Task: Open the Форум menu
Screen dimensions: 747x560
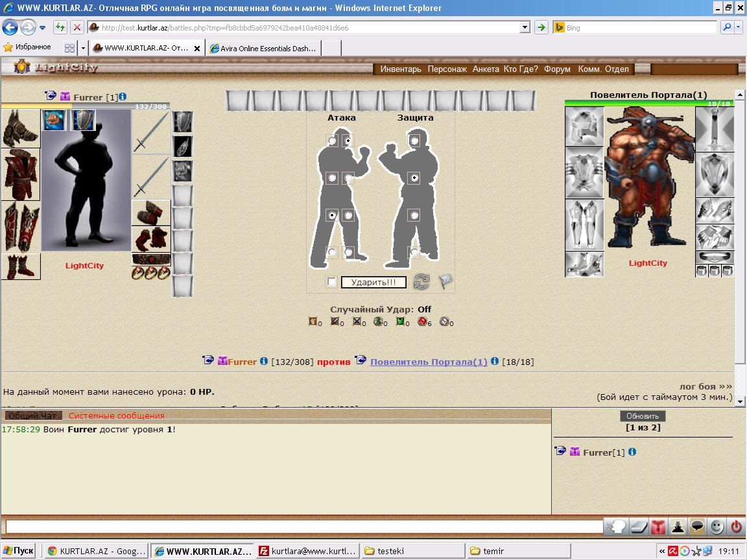Action: point(557,69)
